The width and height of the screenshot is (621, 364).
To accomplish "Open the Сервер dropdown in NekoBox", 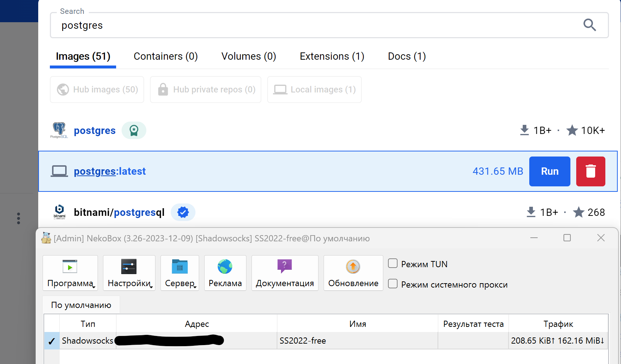I will tap(180, 273).
